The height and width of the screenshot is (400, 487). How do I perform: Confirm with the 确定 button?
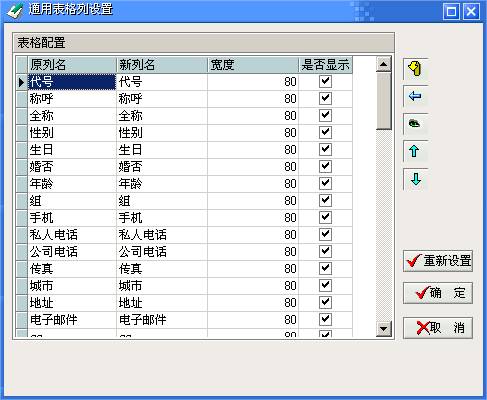tap(438, 293)
